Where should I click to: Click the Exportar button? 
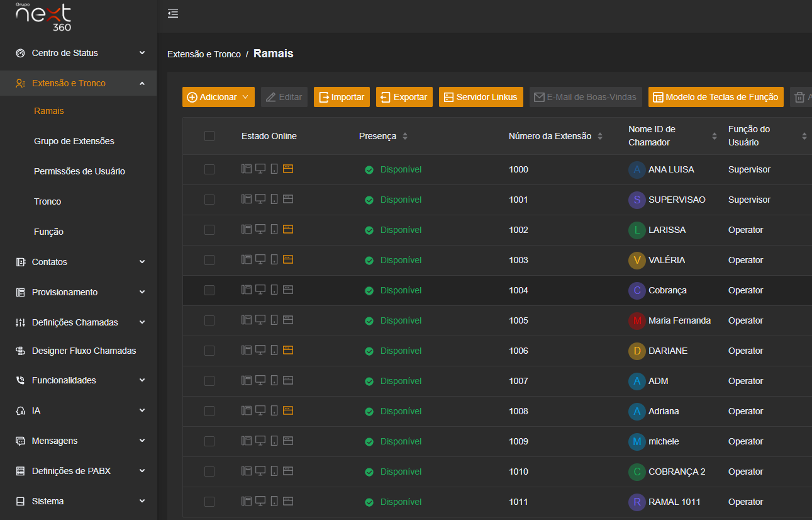coord(404,97)
